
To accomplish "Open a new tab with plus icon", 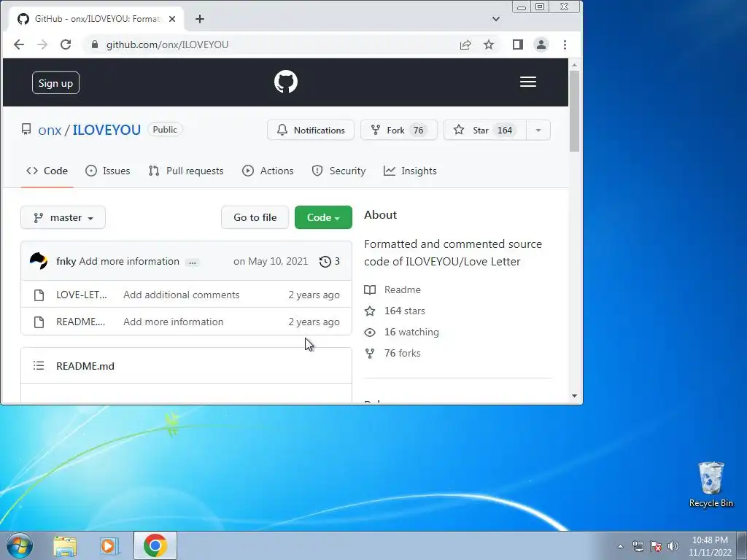I will tap(200, 19).
